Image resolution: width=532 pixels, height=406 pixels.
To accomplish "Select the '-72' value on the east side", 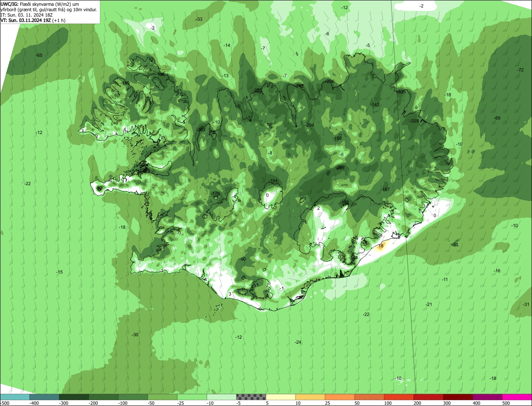I will (520, 70).
